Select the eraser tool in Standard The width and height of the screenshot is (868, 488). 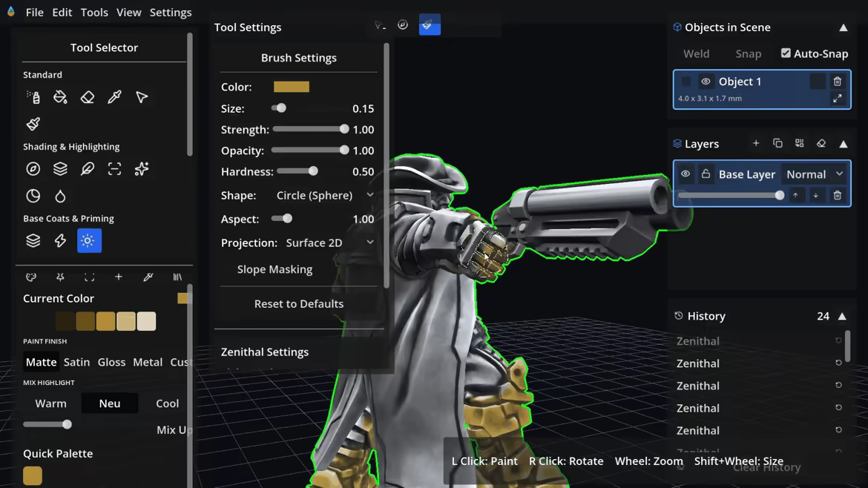pos(88,97)
